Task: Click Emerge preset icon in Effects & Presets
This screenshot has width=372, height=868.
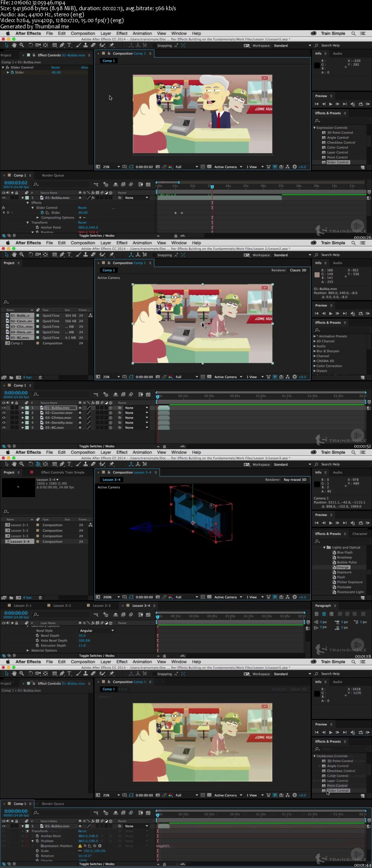Action: 334,567
